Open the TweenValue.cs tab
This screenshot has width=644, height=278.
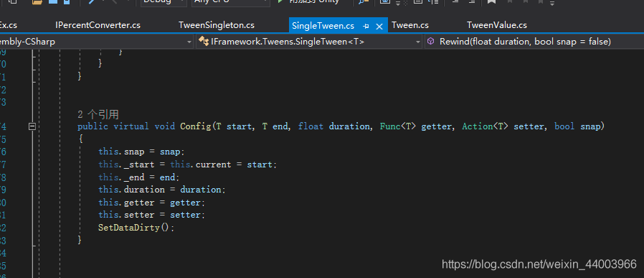point(496,25)
